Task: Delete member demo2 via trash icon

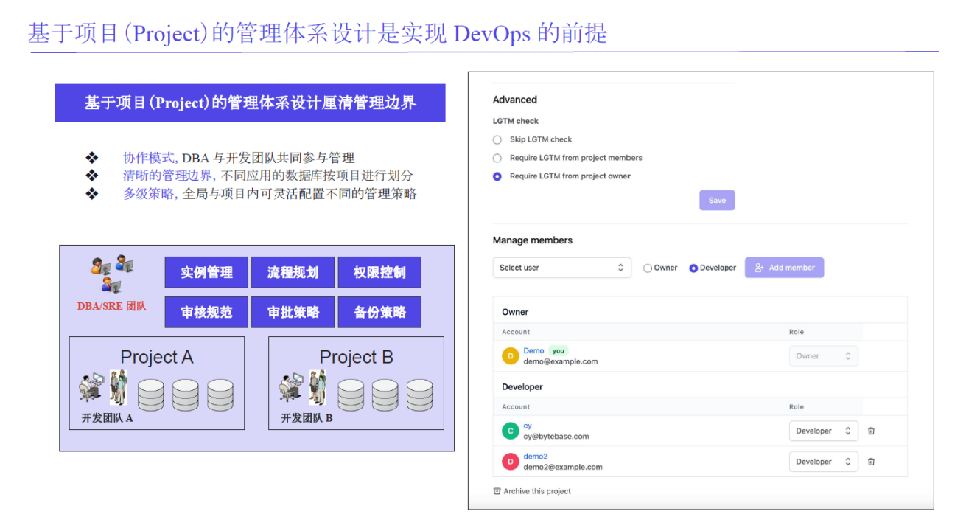Action: [x=871, y=462]
